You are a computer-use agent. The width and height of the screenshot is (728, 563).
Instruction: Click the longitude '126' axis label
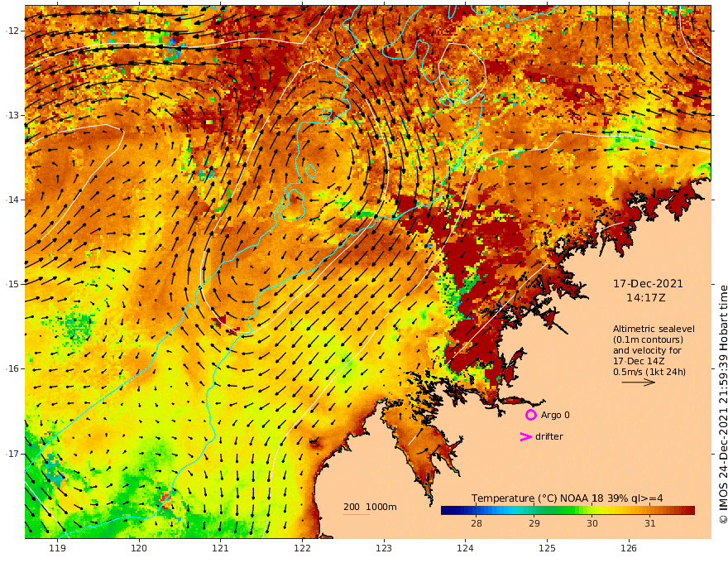coord(629,548)
